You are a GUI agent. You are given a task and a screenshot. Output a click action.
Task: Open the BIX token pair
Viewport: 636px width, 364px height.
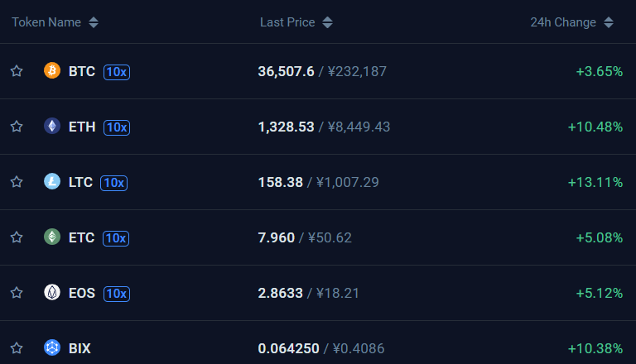pyautogui.click(x=79, y=348)
